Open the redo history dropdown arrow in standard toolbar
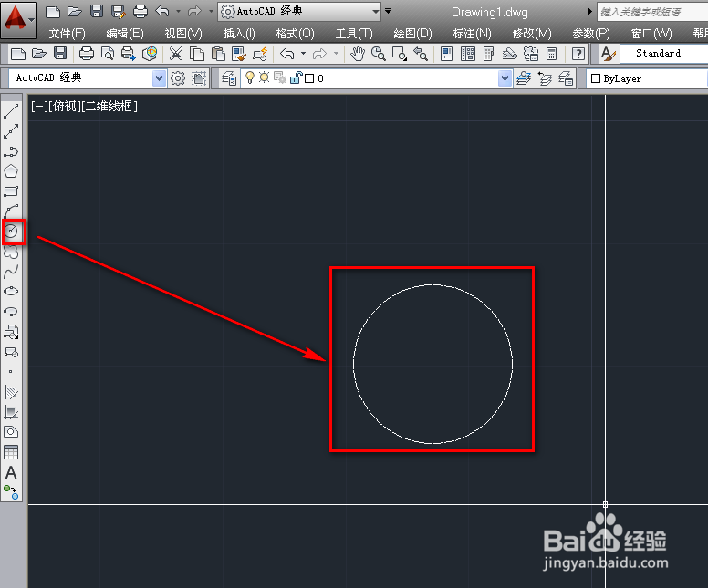 coord(336,54)
